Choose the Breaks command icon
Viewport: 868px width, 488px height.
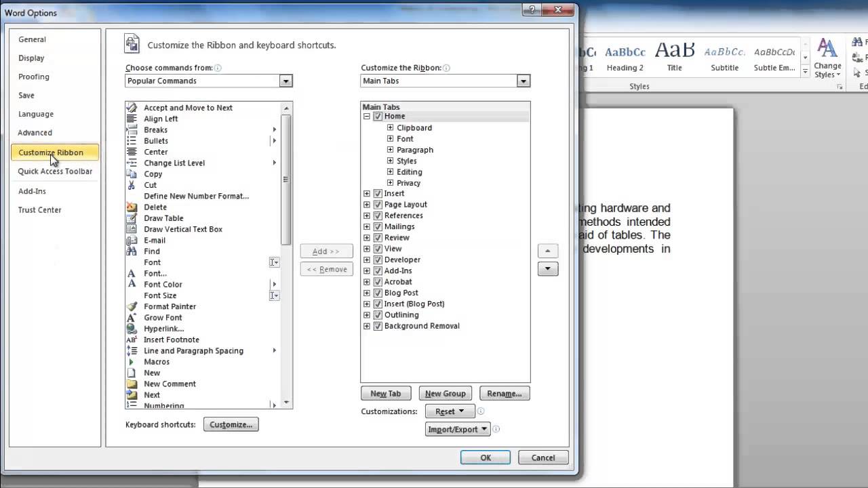point(132,130)
